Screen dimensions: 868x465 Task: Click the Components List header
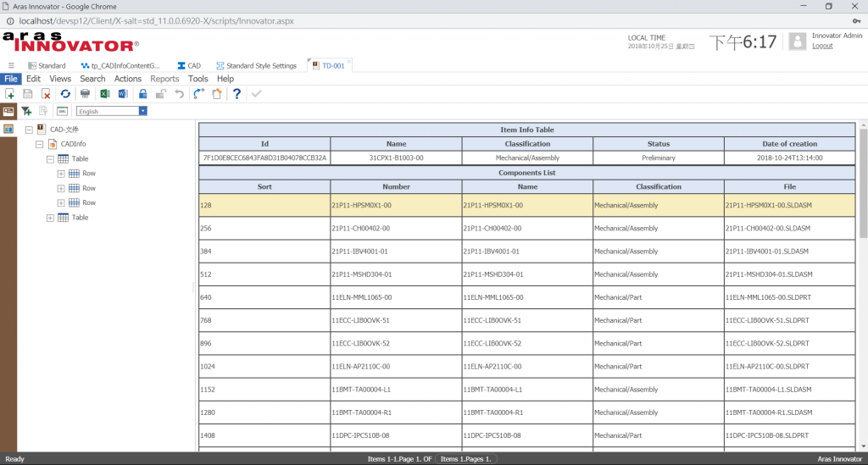click(x=527, y=173)
